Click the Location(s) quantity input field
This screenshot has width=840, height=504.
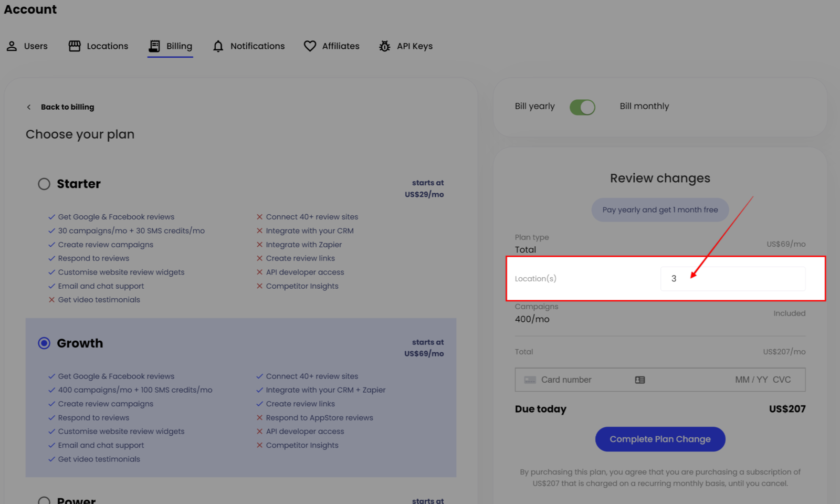732,279
